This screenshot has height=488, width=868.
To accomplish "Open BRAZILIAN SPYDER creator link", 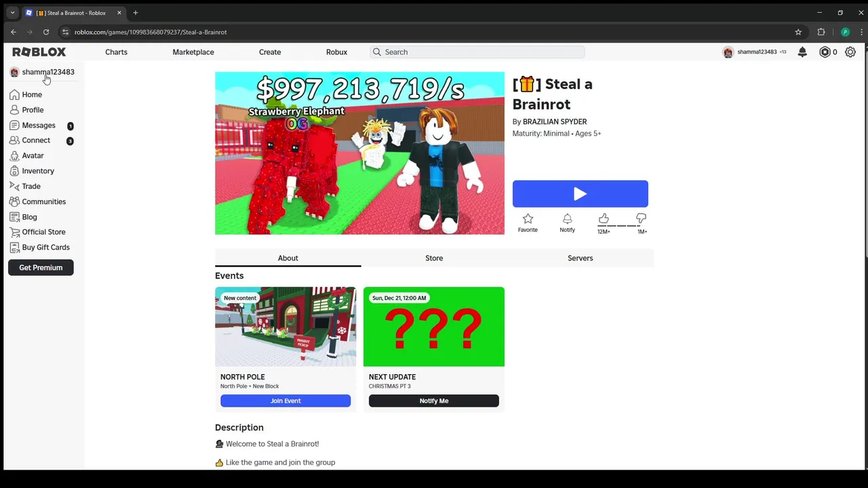I will tap(555, 122).
